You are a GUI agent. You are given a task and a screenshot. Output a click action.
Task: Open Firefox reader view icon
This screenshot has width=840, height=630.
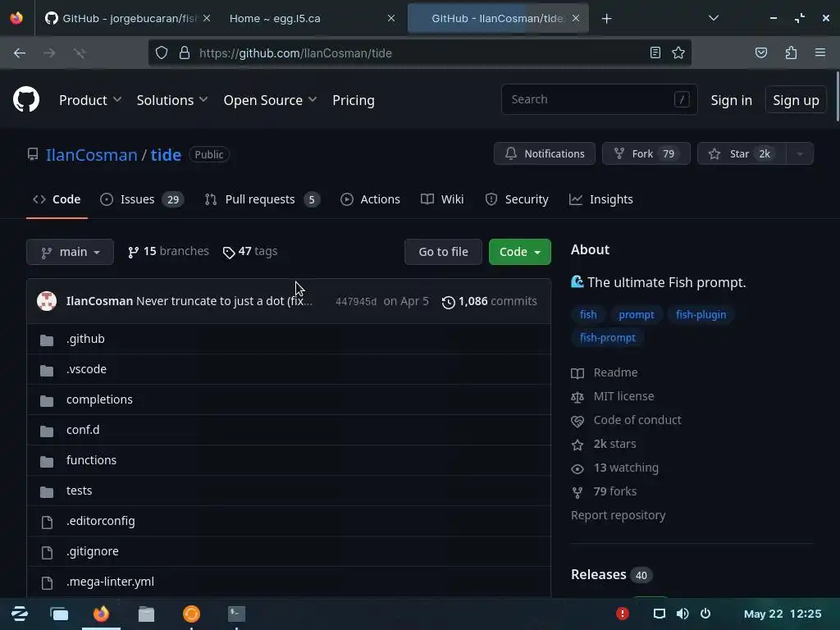655,53
